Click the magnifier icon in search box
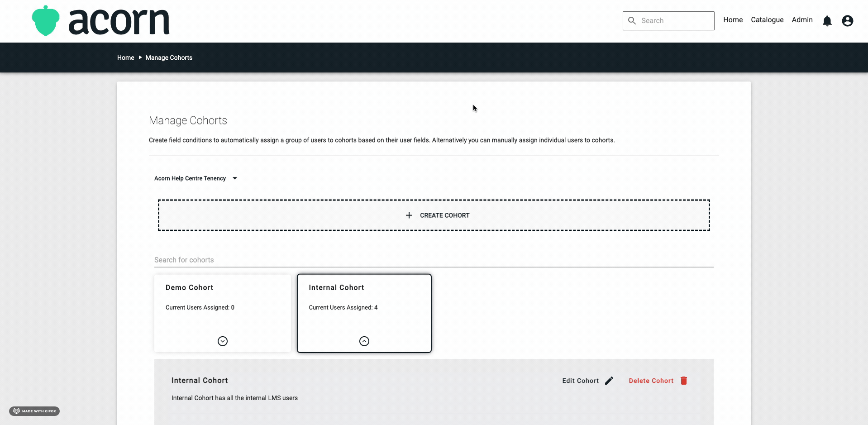The width and height of the screenshot is (868, 425). click(x=632, y=21)
